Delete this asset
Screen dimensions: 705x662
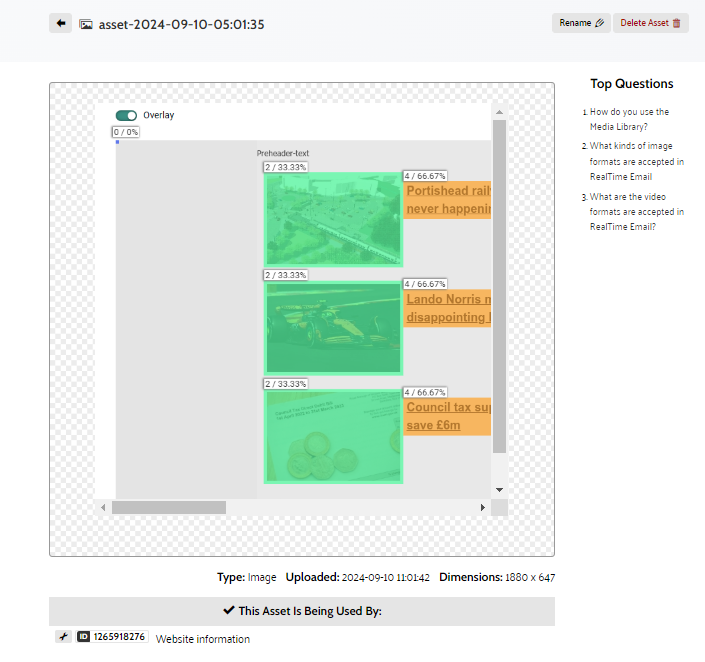pyautogui.click(x=651, y=23)
